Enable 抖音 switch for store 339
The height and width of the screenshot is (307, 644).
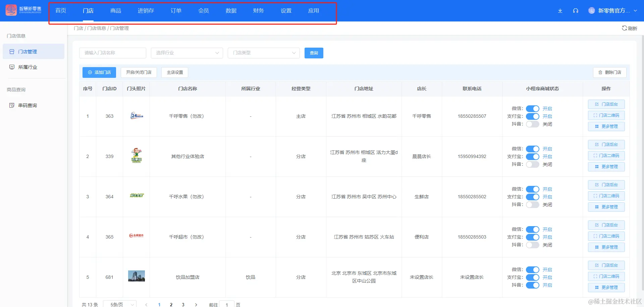click(533, 164)
